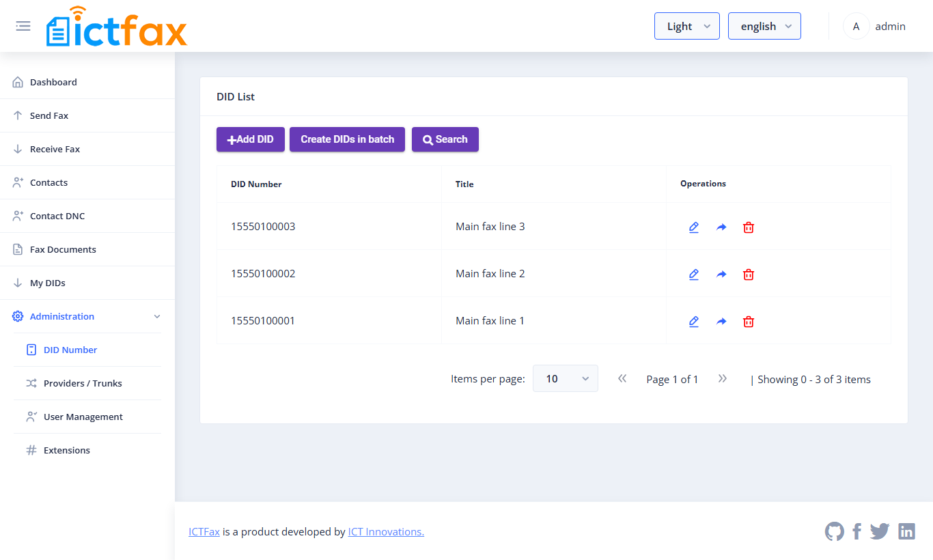Image resolution: width=933 pixels, height=560 pixels.
Task: Click the Search button
Action: point(445,139)
